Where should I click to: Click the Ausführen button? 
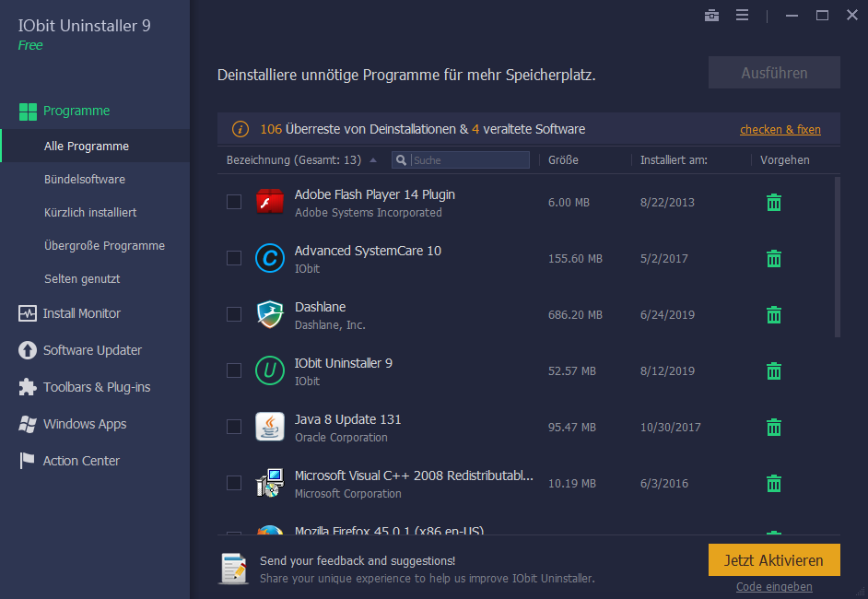774,73
